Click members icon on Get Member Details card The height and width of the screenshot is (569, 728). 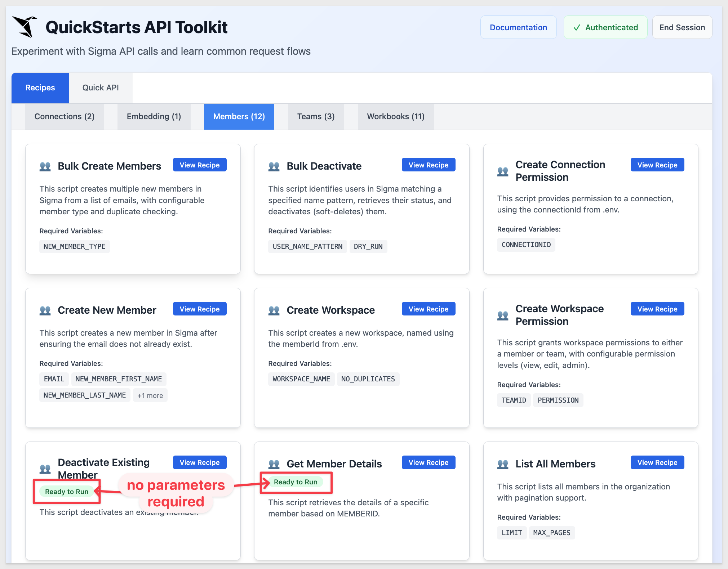tap(274, 464)
